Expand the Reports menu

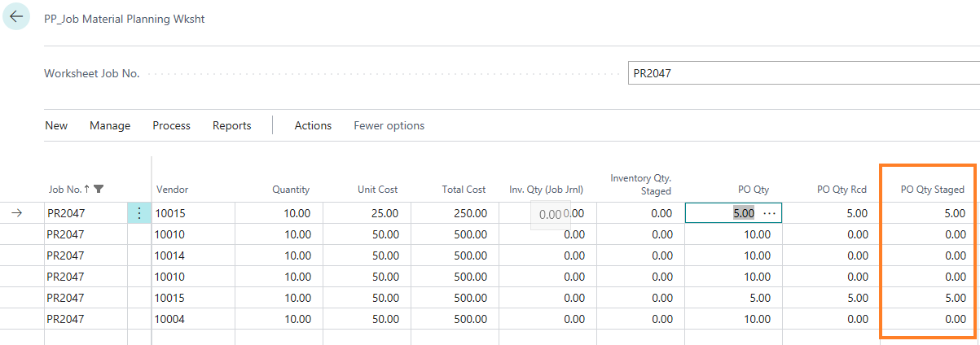(231, 125)
